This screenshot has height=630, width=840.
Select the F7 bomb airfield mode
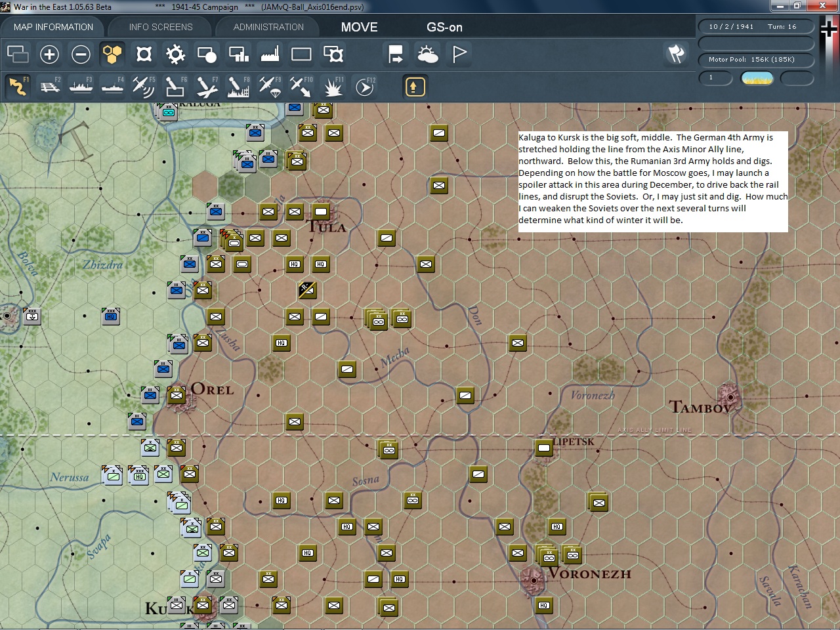click(x=207, y=87)
